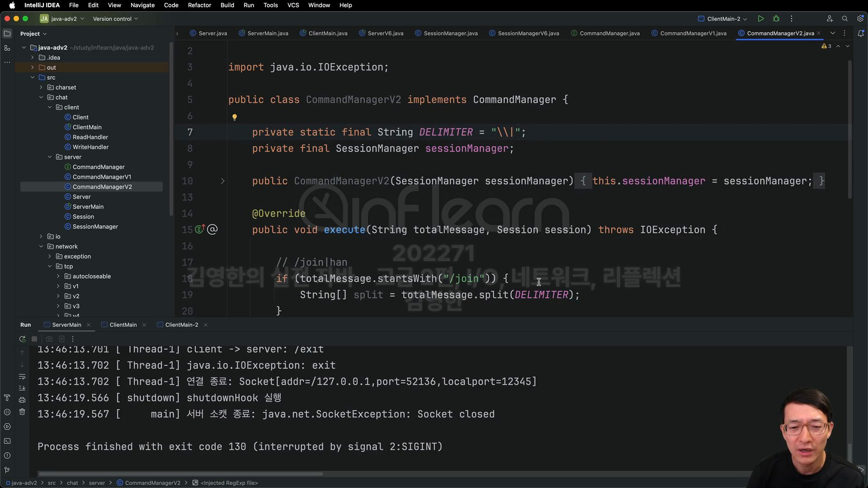The height and width of the screenshot is (488, 868).
Task: Open editor tab options ellipsis
Action: [x=844, y=33]
